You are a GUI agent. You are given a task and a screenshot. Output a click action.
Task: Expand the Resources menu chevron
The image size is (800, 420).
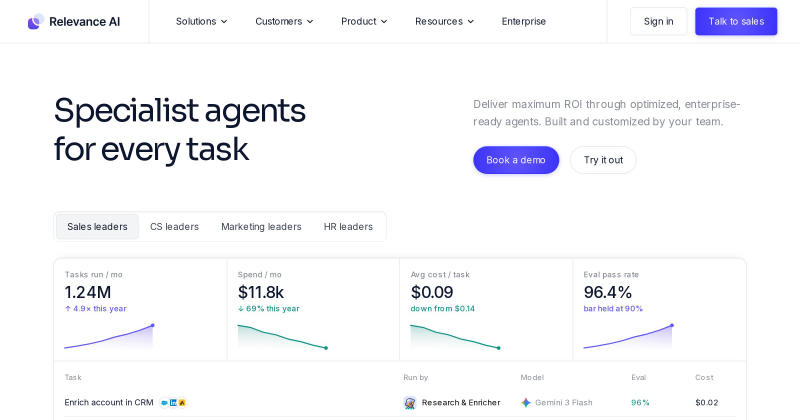pos(470,21)
